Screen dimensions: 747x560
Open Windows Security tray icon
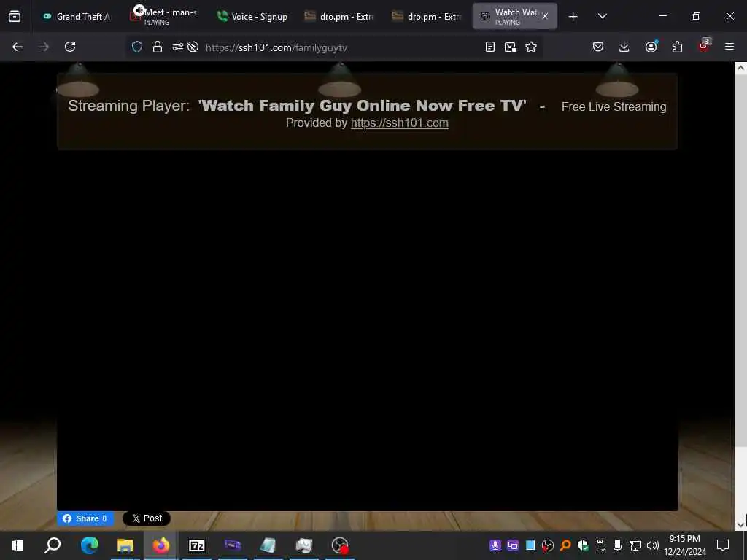pyautogui.click(x=583, y=545)
